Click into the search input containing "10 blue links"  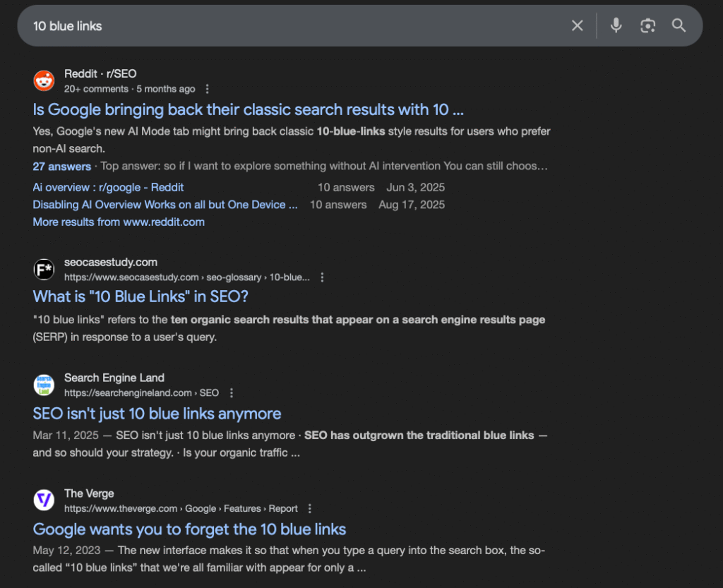pyautogui.click(x=282, y=26)
